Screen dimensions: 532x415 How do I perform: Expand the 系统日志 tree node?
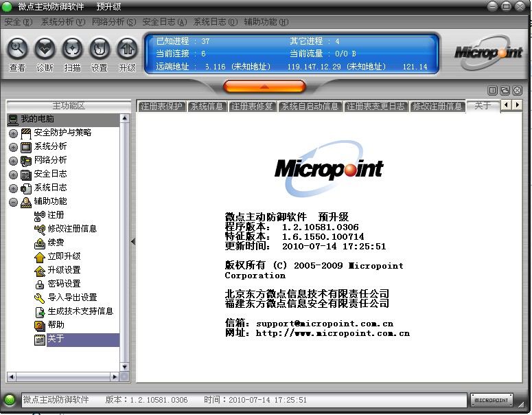coord(13,188)
